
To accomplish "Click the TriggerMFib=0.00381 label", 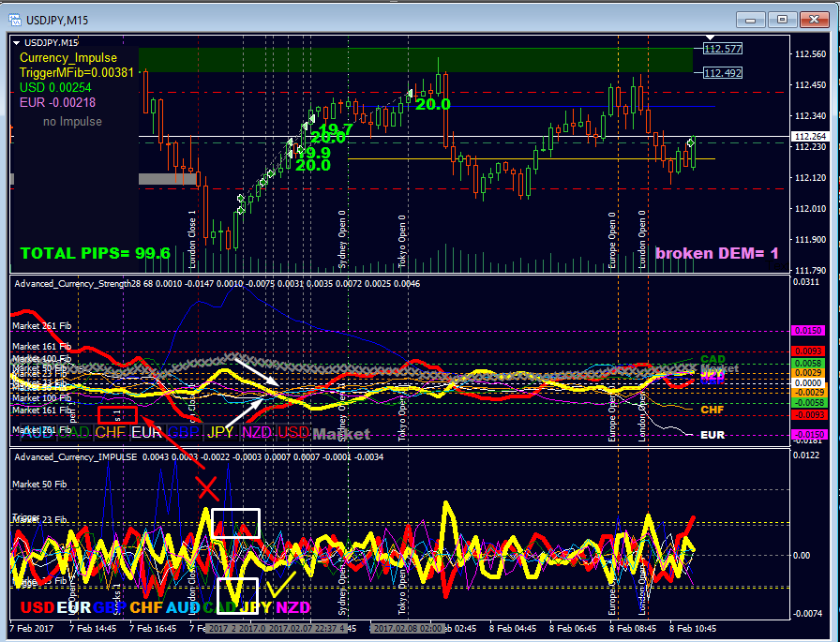I will pyautogui.click(x=77, y=73).
